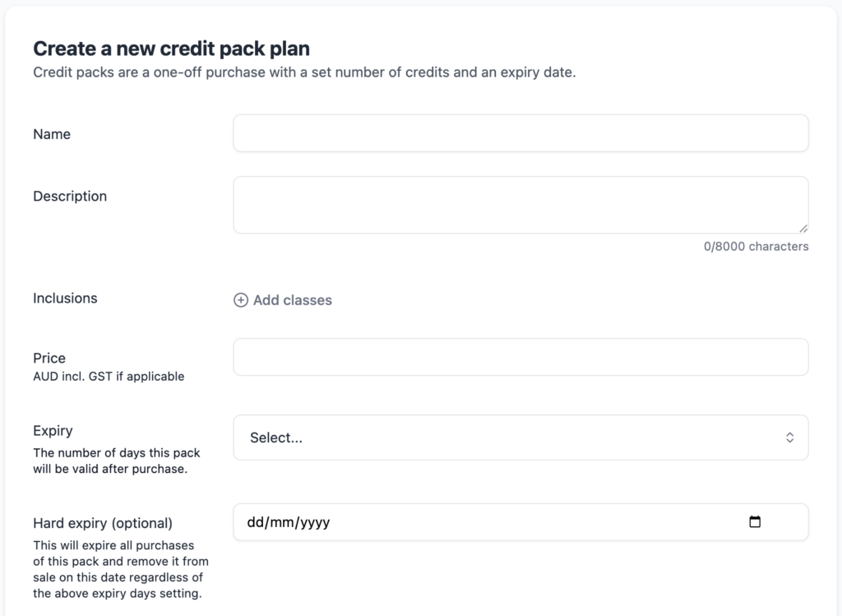Click the Price input field
The width and height of the screenshot is (842, 616).
point(520,357)
